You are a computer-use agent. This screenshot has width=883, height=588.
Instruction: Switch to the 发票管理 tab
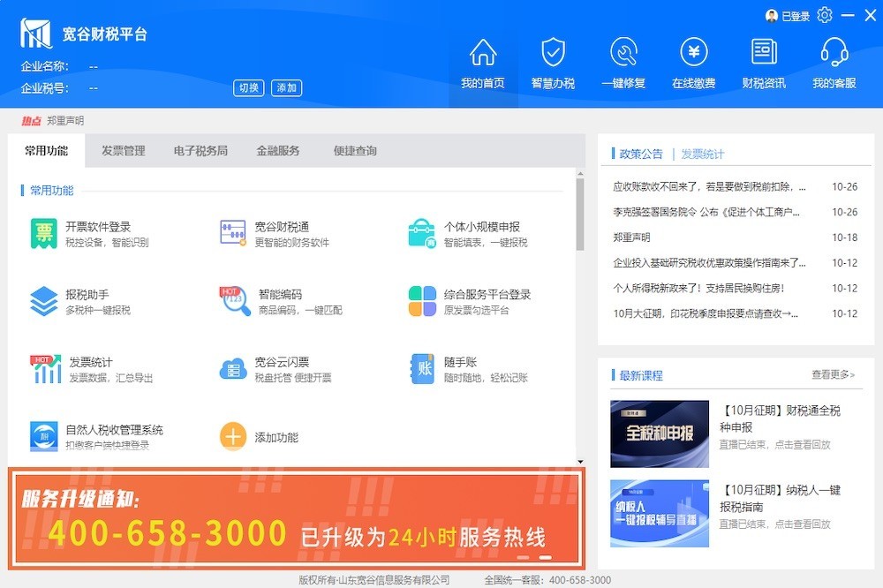click(123, 151)
